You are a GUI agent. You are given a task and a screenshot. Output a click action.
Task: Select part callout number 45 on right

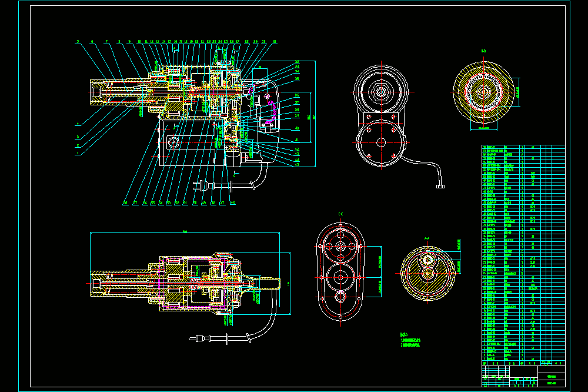point(297,164)
